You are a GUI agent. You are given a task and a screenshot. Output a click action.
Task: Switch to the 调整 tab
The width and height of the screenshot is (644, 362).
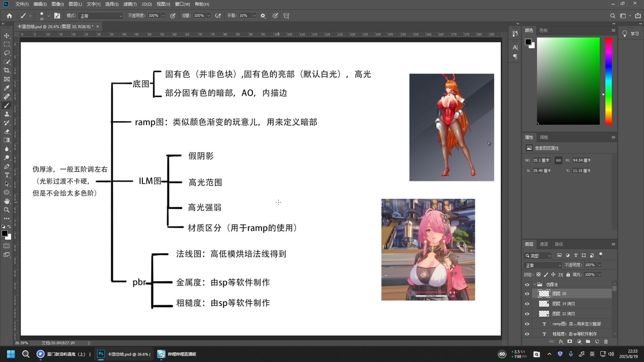[544, 137]
